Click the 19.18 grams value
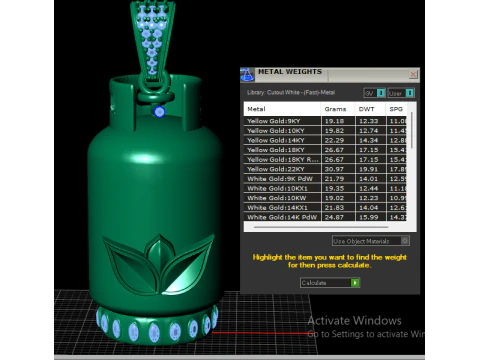 (334, 121)
